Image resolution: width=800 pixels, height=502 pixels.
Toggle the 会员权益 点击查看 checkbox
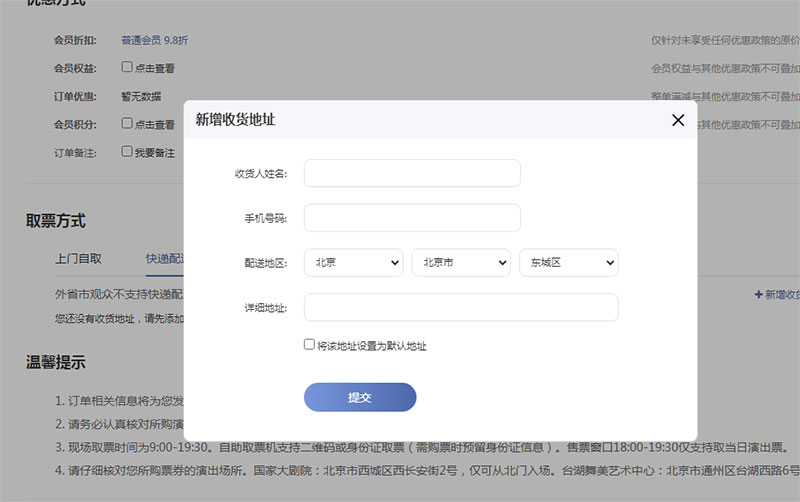coord(127,68)
